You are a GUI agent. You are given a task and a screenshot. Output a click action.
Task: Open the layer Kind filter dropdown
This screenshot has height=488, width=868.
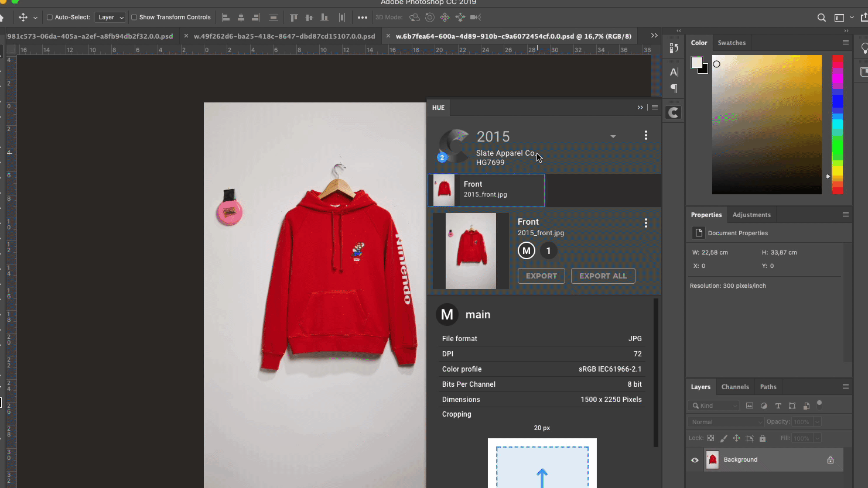point(715,405)
